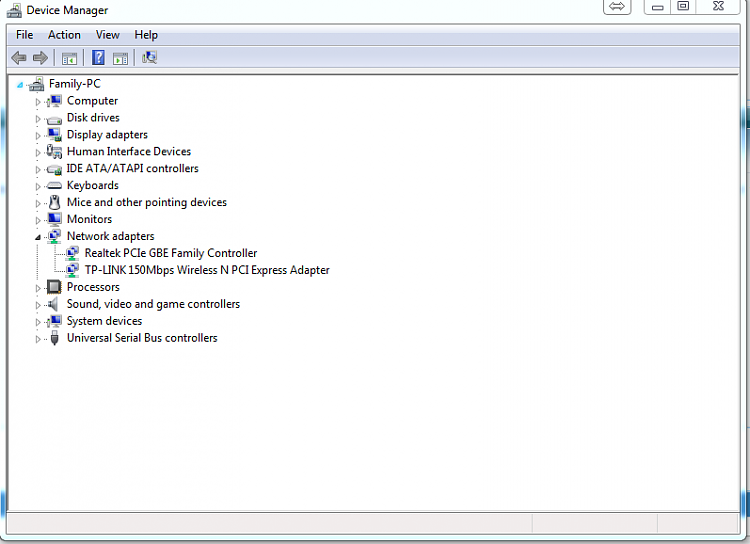
Task: Open the View menu
Action: click(108, 35)
